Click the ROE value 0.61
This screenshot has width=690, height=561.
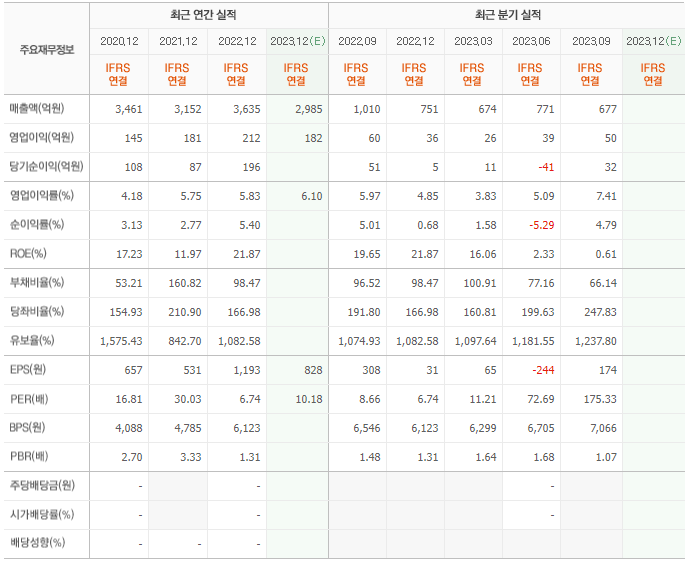(606, 254)
